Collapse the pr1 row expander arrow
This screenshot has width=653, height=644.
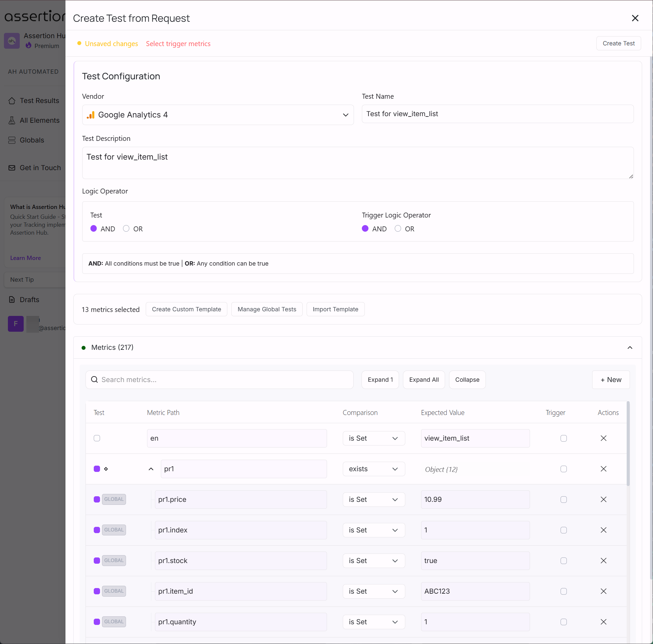point(151,469)
